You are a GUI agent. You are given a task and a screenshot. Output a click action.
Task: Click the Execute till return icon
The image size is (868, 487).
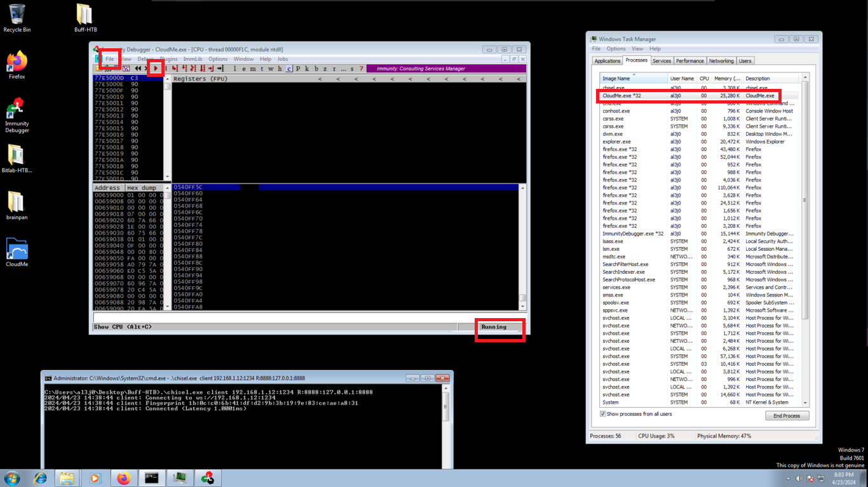point(211,69)
